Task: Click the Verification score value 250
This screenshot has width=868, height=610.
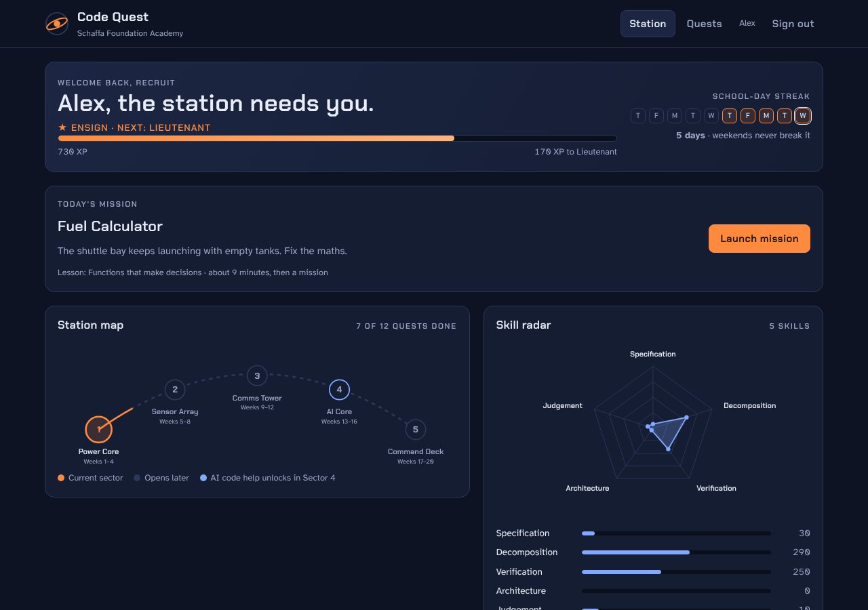Action: point(802,572)
